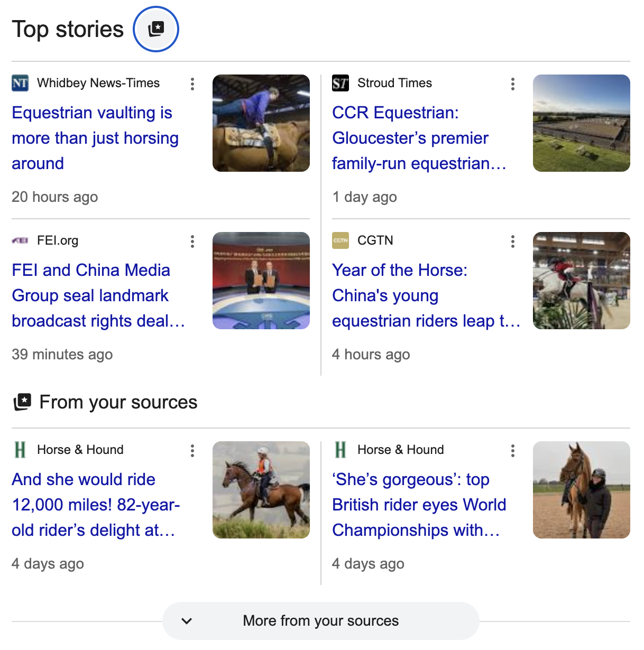Screen dimensions: 644x650
Task: Click the CCR Equestrian aerial venue image
Action: point(581,123)
